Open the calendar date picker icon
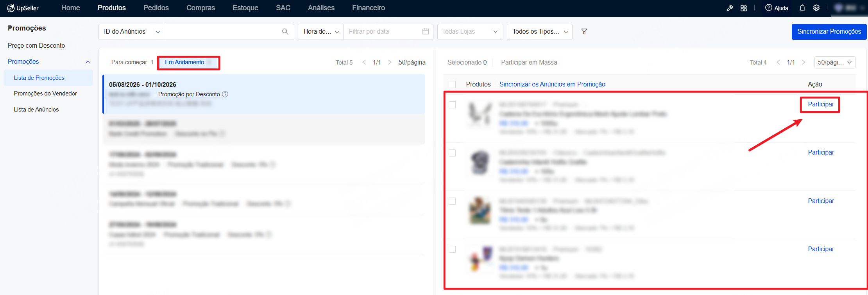Screen dimensions: 868x295 426,31
